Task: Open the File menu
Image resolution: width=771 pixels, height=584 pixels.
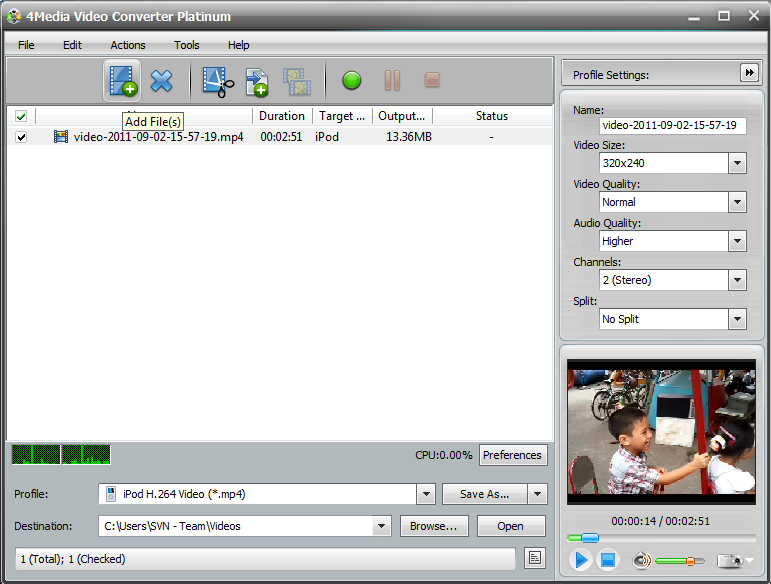Action: (x=26, y=45)
